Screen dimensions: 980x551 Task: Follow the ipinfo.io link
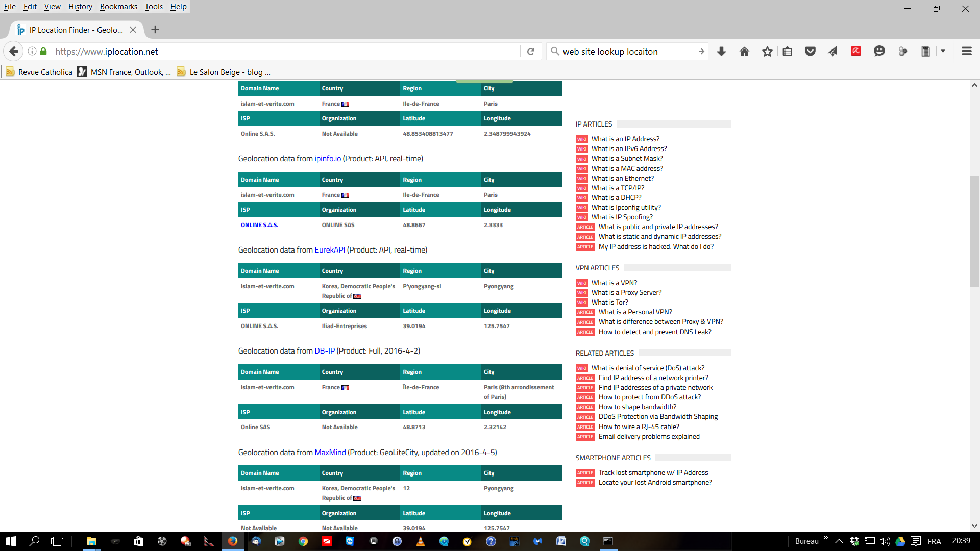pos(328,159)
